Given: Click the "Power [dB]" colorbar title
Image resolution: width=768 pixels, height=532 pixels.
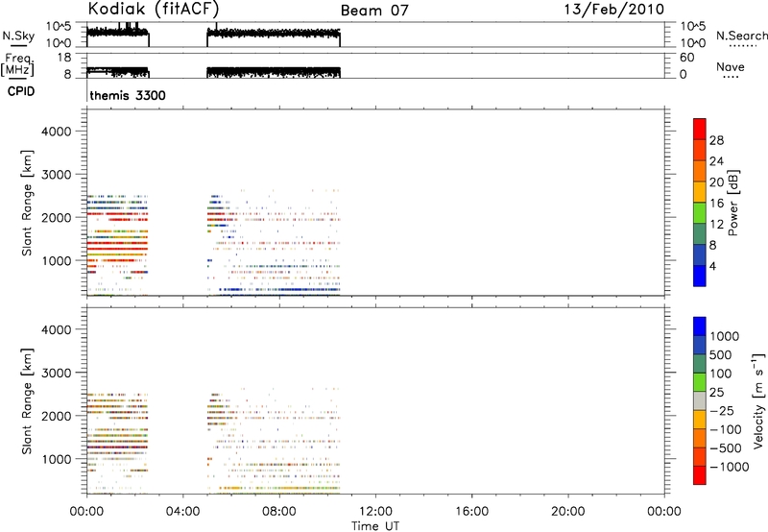Looking at the screenshot, I should (733, 203).
